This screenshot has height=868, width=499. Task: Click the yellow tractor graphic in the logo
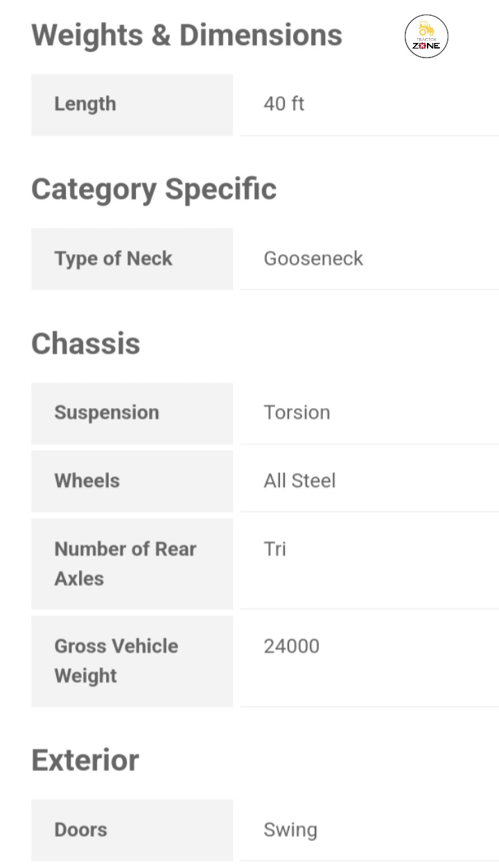click(426, 29)
